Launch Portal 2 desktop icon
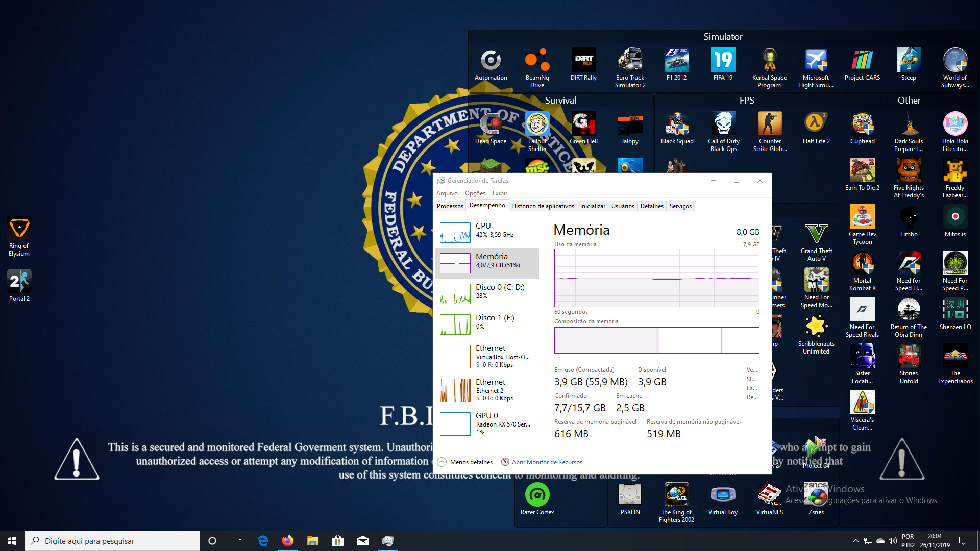980x551 pixels. (x=19, y=286)
